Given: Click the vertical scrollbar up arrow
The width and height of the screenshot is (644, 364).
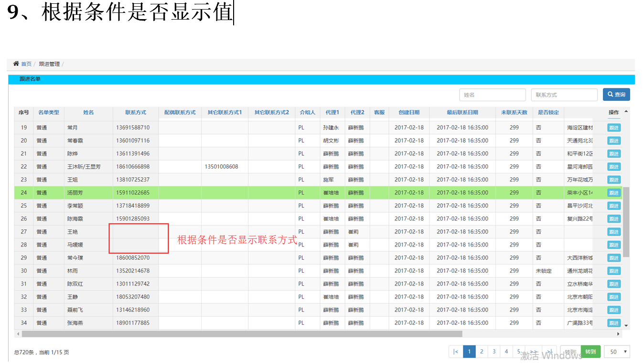Looking at the screenshot, I should click(626, 111).
